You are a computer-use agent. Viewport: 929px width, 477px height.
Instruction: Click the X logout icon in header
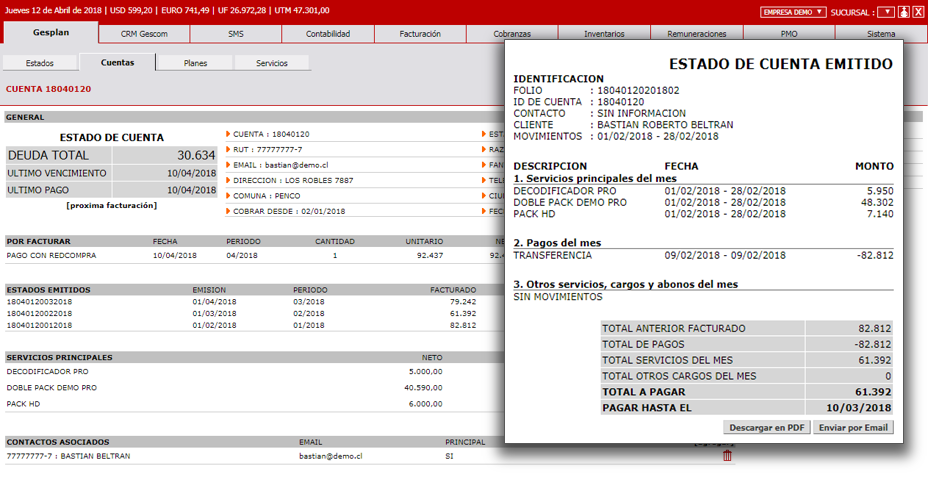click(x=918, y=12)
